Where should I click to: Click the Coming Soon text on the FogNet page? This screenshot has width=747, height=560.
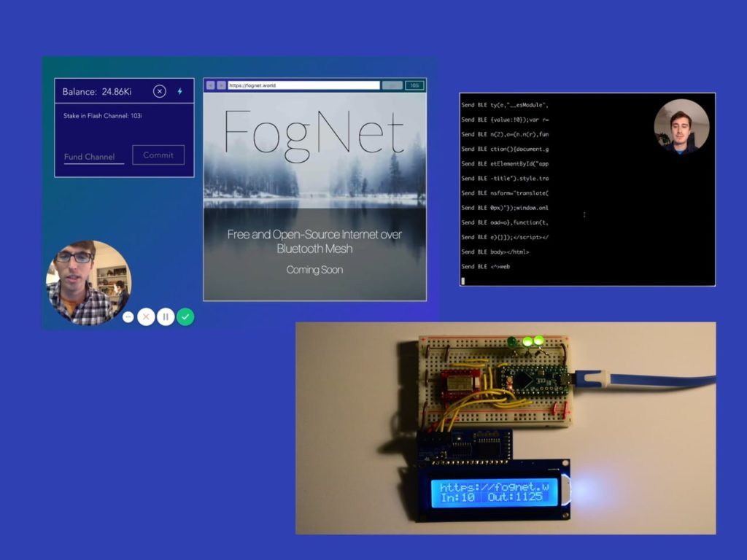tap(316, 269)
